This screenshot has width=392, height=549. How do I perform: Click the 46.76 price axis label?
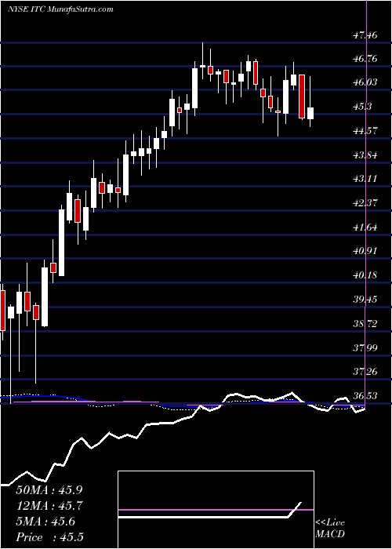[x=365, y=59]
